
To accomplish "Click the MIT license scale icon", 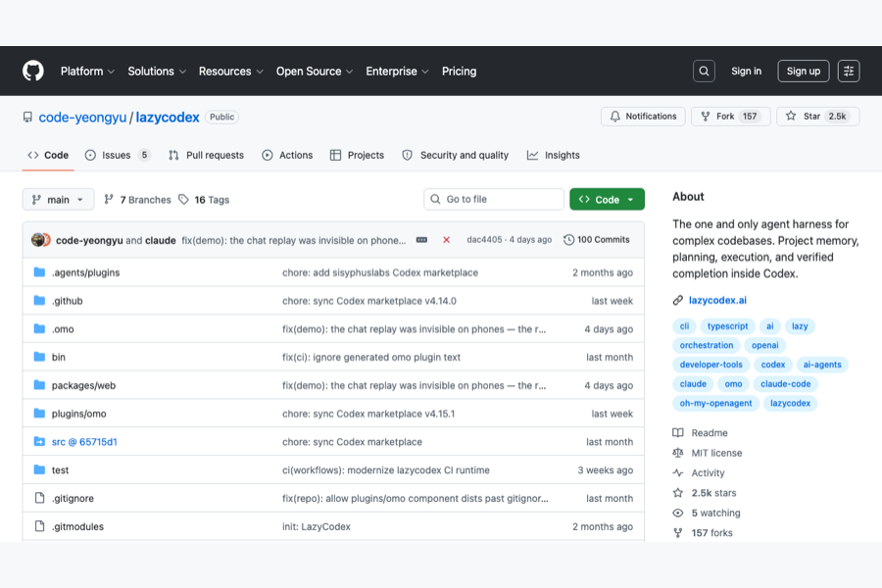I will (678, 453).
